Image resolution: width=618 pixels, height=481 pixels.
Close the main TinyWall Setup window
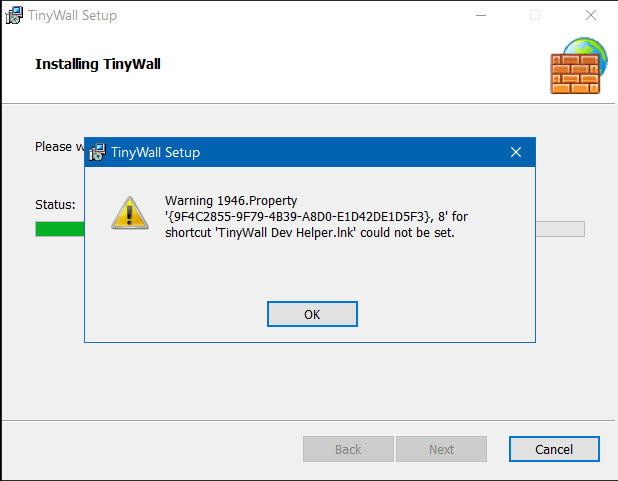[x=590, y=15]
